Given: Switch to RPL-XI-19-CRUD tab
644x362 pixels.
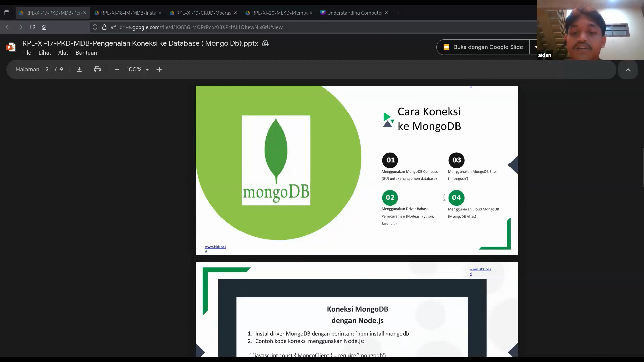Looking at the screenshot, I should point(201,13).
